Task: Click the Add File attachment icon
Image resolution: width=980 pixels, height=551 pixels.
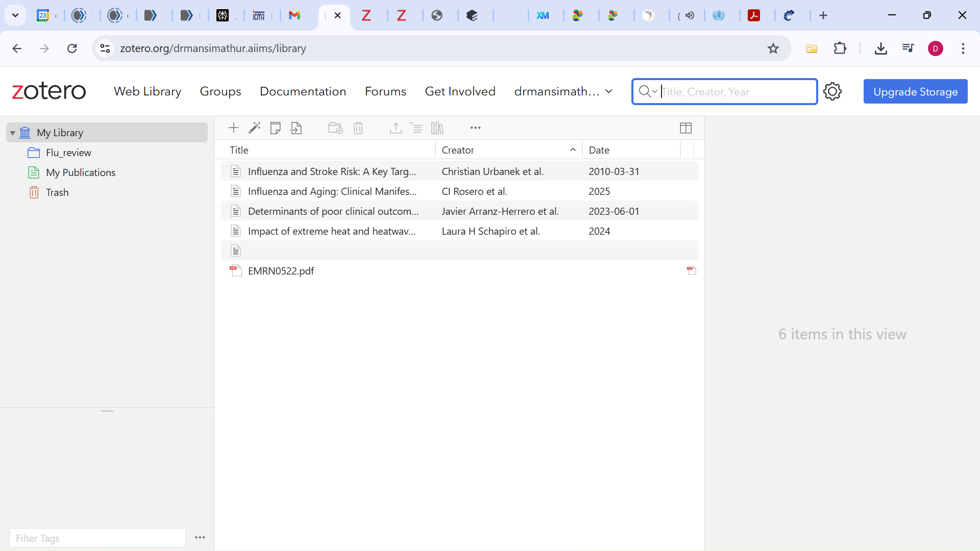Action: [296, 128]
